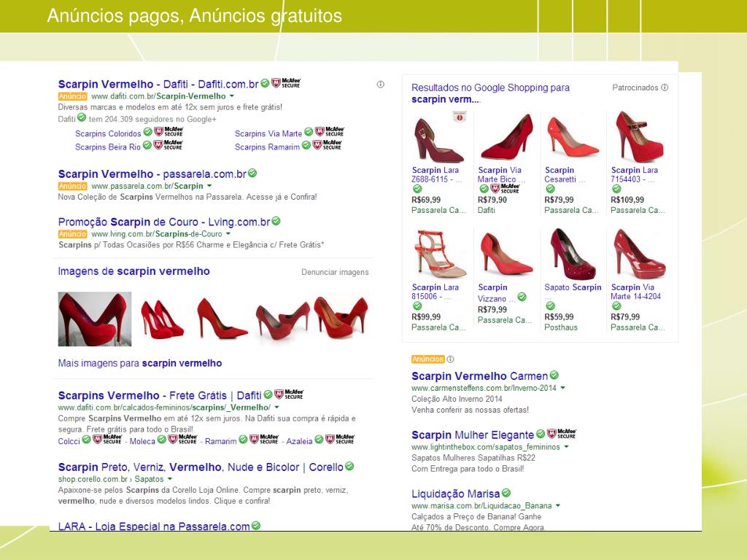Open dropdown arrow after dafiti calcados-femininos URL
Viewport: 747px width, 560px height.
pyautogui.click(x=276, y=408)
